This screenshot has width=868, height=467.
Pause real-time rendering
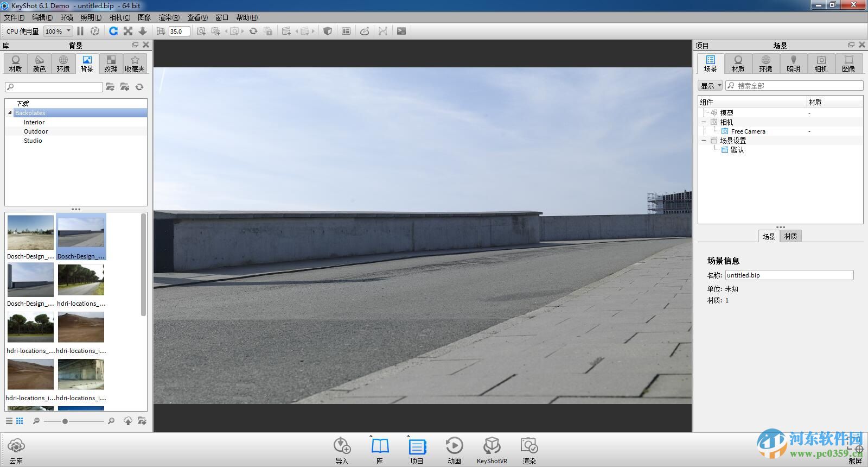(x=80, y=31)
